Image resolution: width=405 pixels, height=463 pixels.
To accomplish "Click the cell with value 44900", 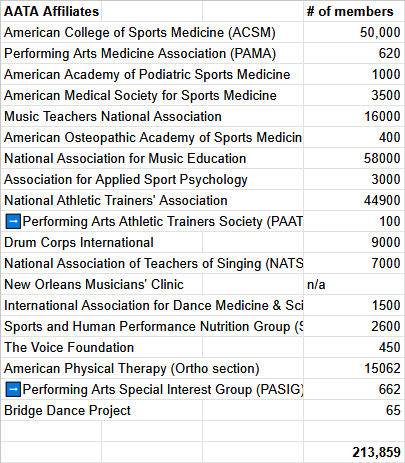I will [x=353, y=200].
